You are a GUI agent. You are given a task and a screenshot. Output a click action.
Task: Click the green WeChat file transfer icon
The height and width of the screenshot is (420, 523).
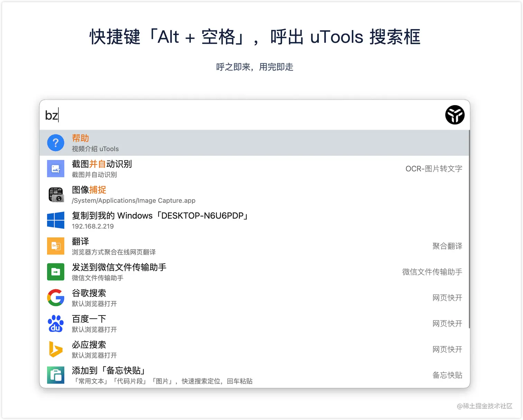point(56,272)
